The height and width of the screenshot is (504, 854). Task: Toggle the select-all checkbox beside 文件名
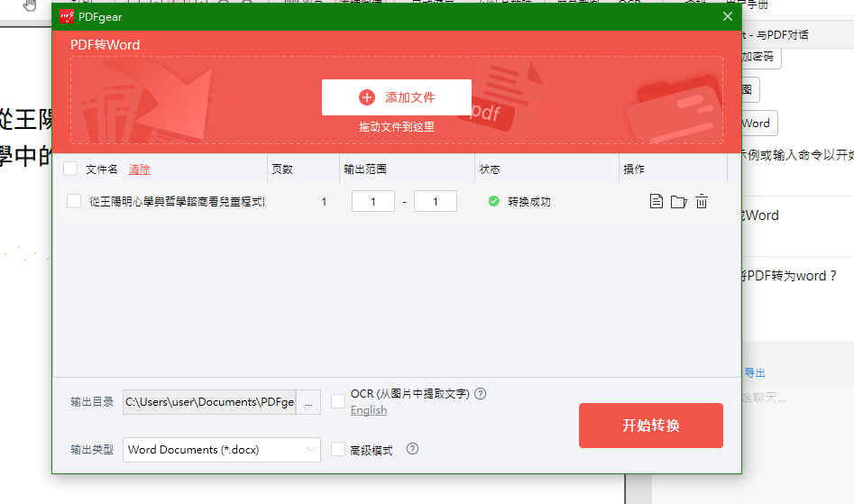pyautogui.click(x=70, y=169)
